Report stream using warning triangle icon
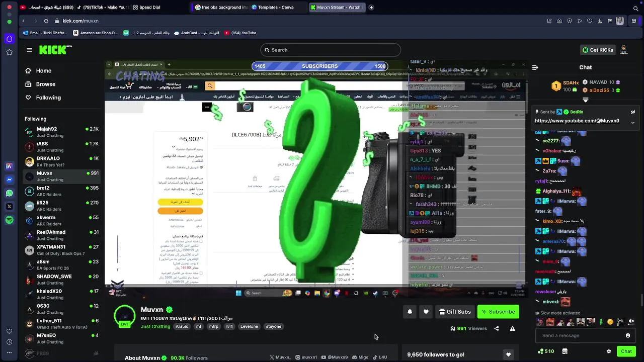 pos(512,328)
